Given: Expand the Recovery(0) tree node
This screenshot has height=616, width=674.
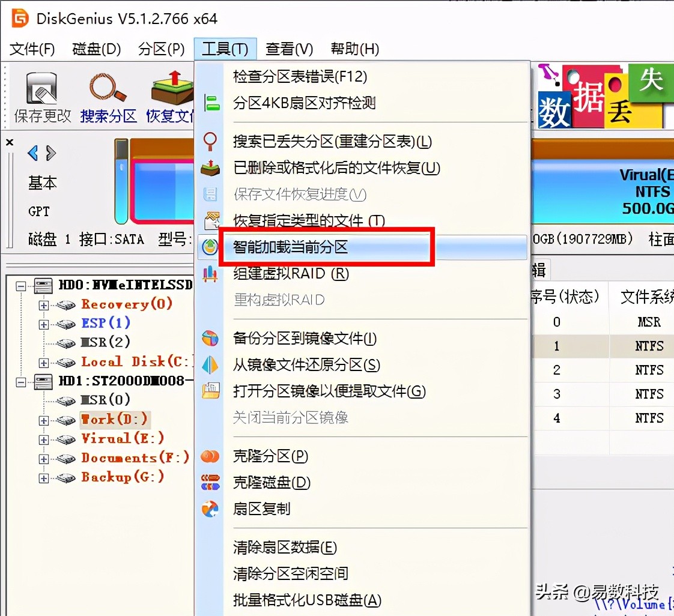Looking at the screenshot, I should point(43,304).
